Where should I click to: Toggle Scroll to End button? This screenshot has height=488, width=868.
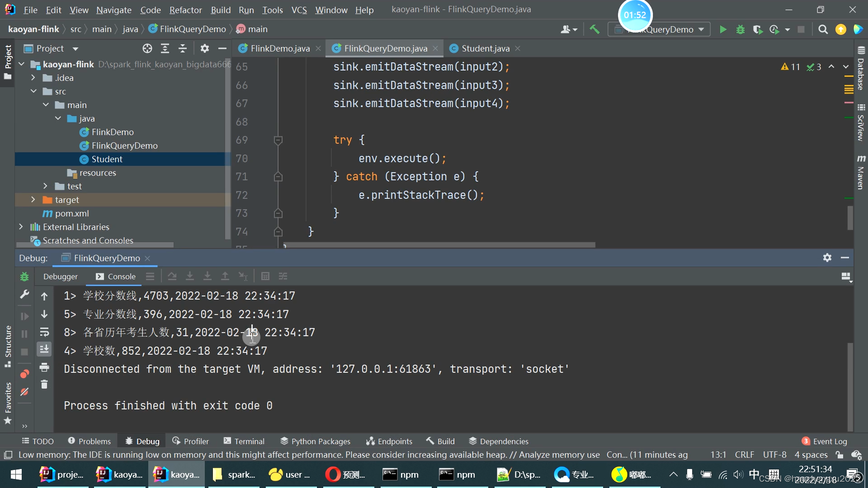(x=44, y=349)
